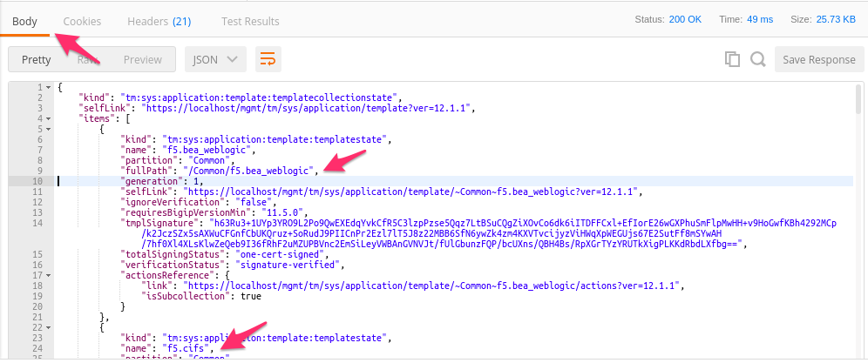
Task: Click the "/Common/f5.bea_weblogic" fullPath value
Action: pyautogui.click(x=249, y=171)
